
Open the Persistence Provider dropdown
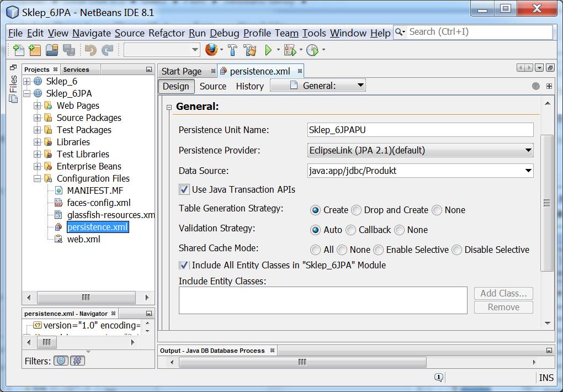(x=528, y=150)
